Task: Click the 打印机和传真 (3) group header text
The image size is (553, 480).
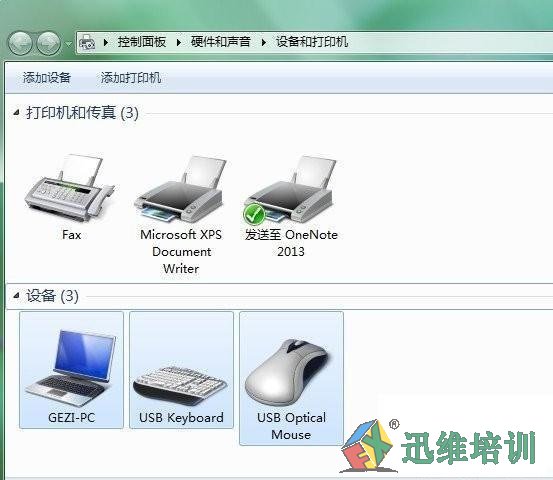Action: point(82,113)
